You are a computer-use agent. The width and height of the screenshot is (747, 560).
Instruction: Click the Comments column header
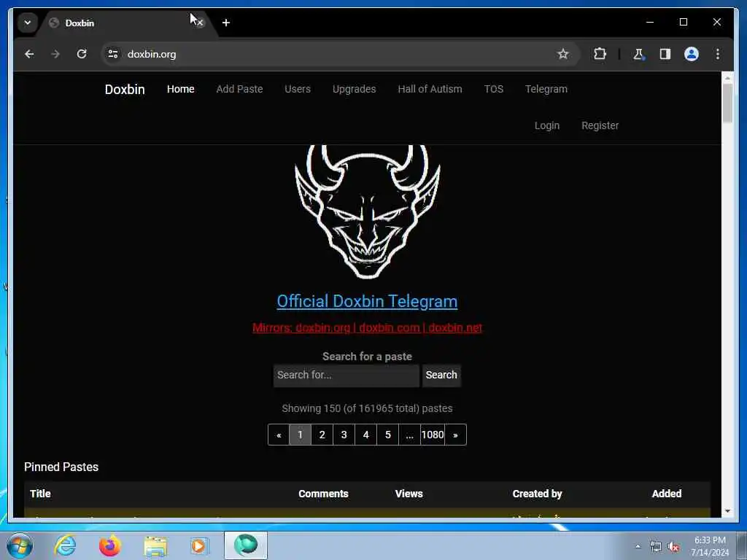(x=323, y=494)
